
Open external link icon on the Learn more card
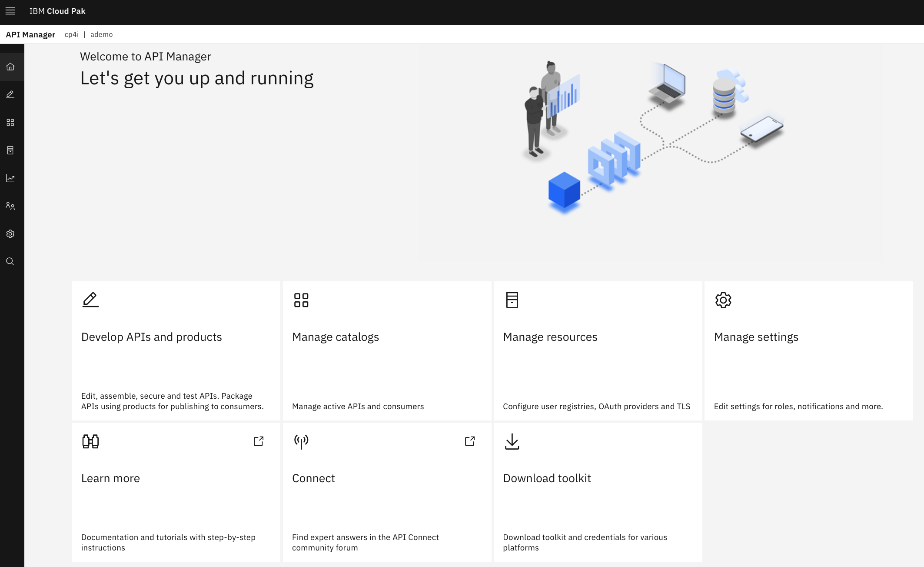(258, 441)
